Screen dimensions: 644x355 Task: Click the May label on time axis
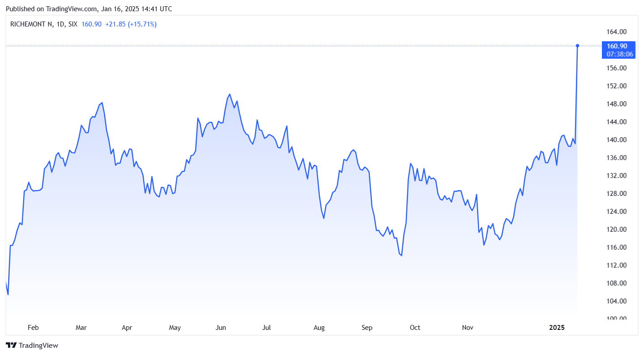click(175, 328)
